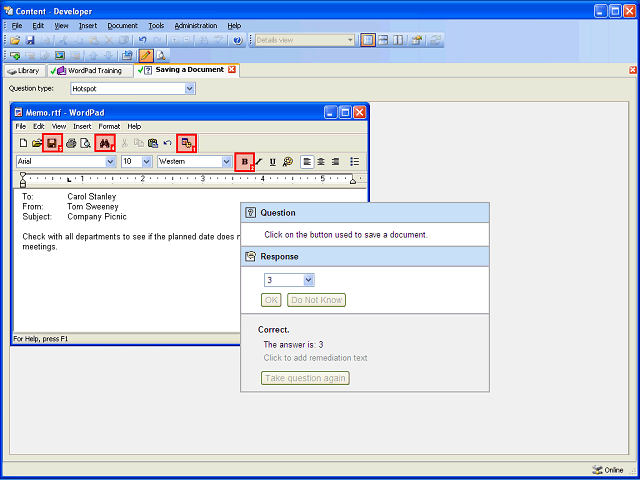Image resolution: width=640 pixels, height=480 pixels.
Task: Click the green plus insert icon in second toolbar
Action: click(15, 55)
